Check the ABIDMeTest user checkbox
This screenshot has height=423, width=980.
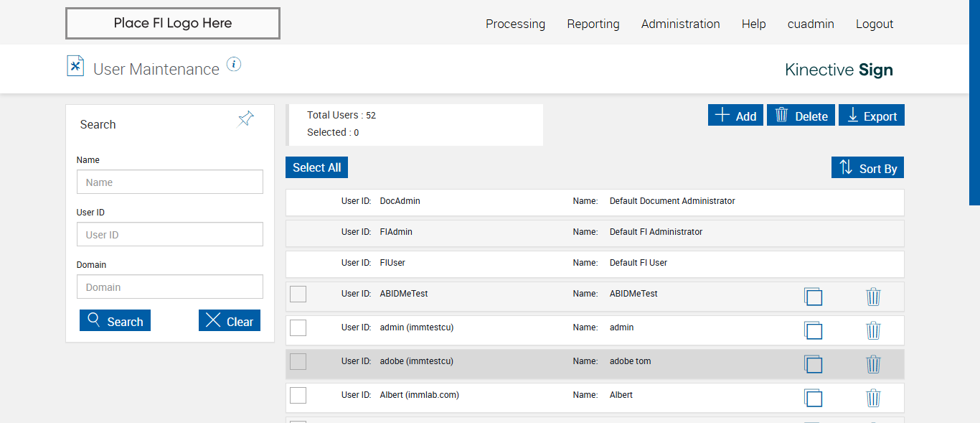coord(298,294)
